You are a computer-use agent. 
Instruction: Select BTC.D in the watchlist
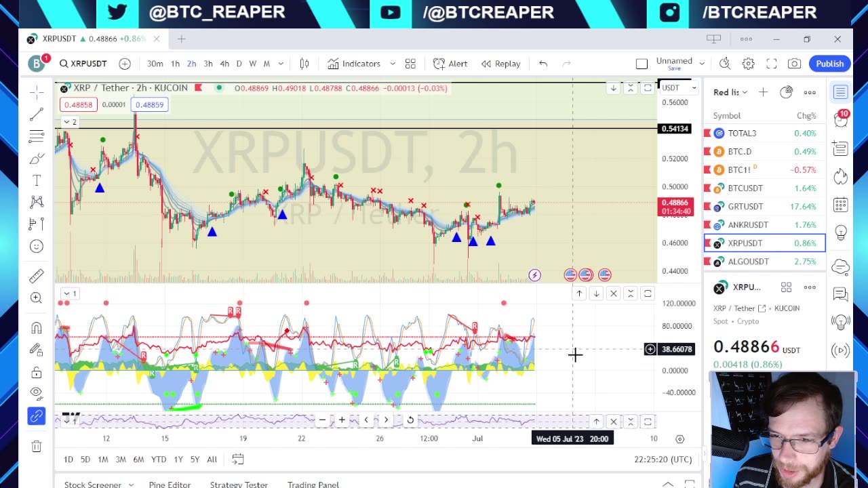click(764, 151)
